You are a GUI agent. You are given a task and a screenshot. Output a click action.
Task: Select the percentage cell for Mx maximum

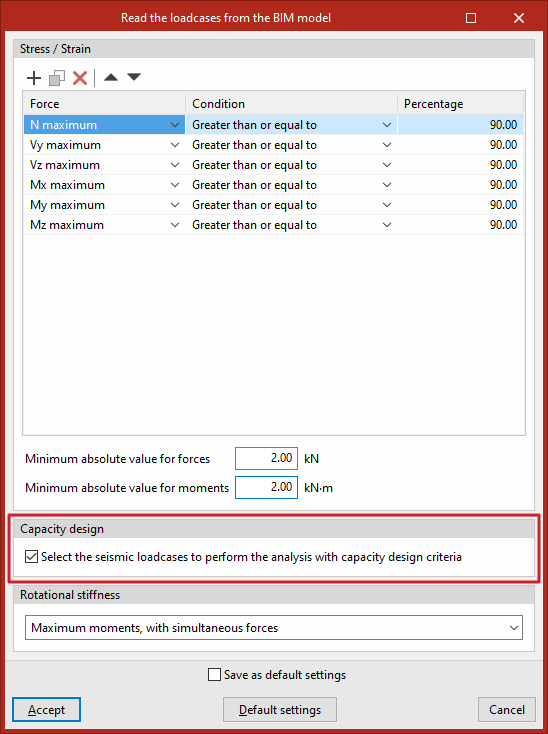[x=460, y=185]
